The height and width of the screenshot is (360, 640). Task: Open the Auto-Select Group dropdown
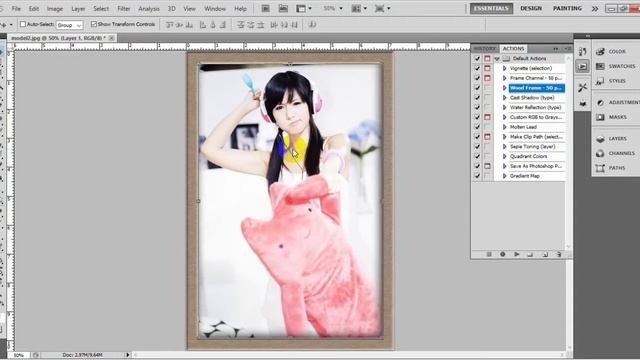69,25
